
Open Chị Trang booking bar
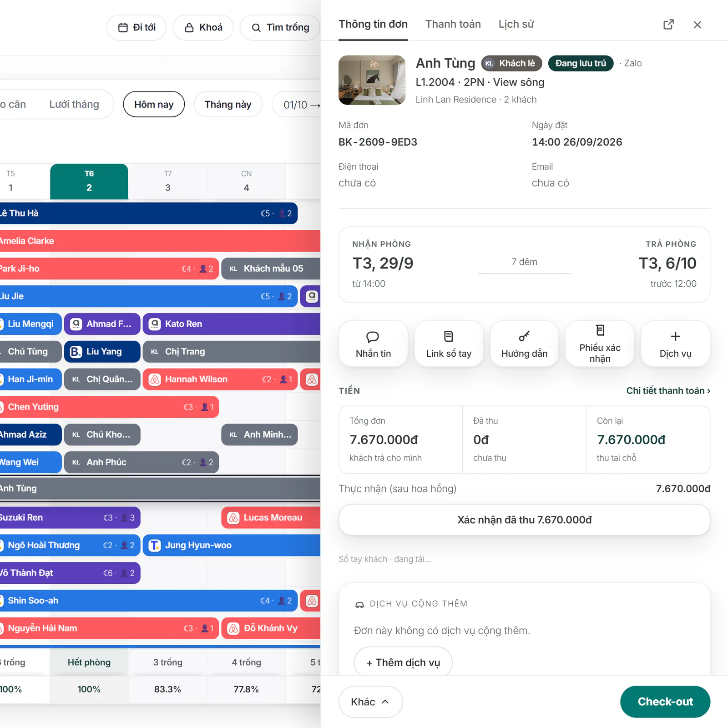point(232,352)
